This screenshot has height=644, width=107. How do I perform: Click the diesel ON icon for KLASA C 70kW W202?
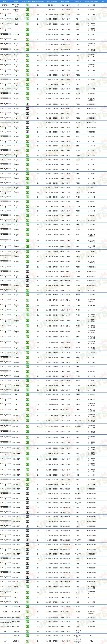point(27,104)
